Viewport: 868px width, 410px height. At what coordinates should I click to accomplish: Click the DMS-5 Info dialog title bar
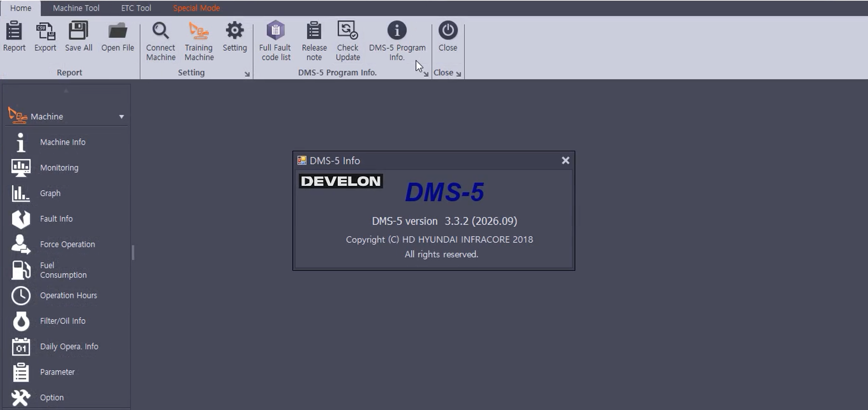pyautogui.click(x=433, y=161)
